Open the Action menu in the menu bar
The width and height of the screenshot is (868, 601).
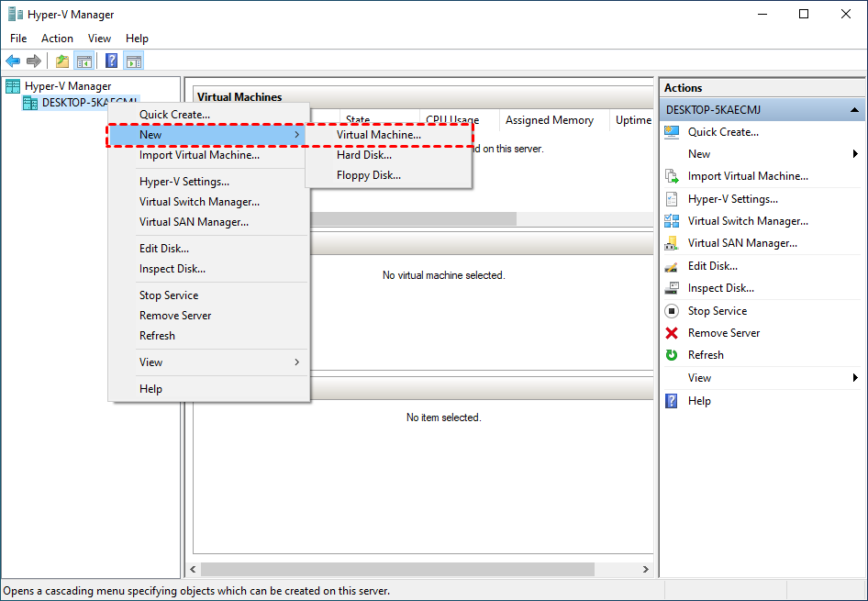[x=57, y=39]
